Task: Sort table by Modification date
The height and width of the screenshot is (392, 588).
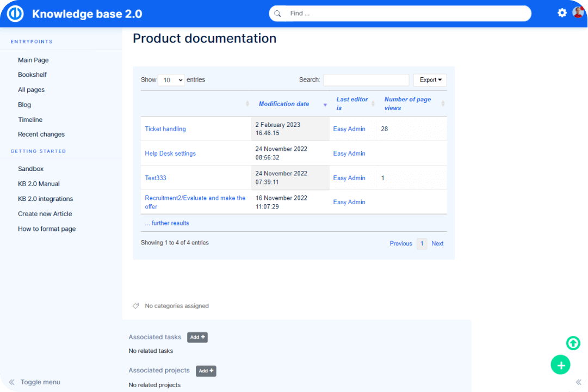Action: tap(284, 104)
